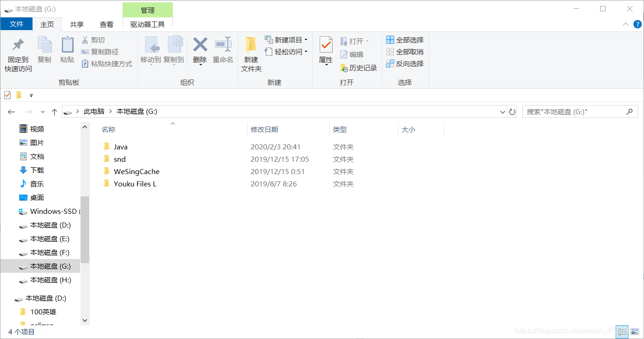Image resolution: width=644 pixels, height=339 pixels.
Task: Click the Copy (复制) ribbon icon
Action: 44,45
